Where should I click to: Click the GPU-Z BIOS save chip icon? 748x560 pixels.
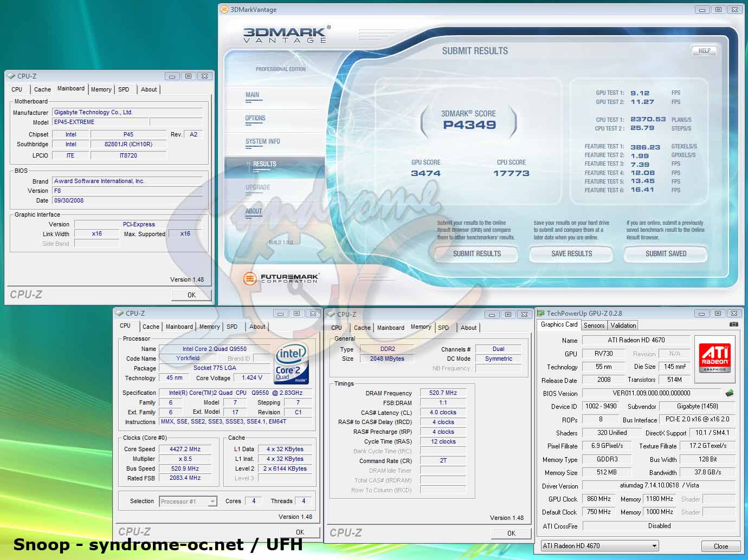(x=729, y=393)
